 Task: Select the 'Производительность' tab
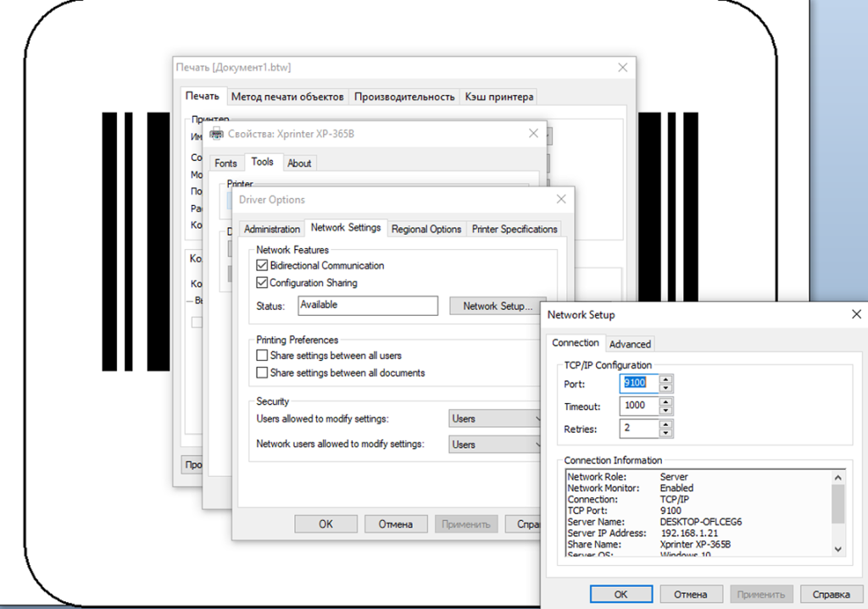(404, 96)
